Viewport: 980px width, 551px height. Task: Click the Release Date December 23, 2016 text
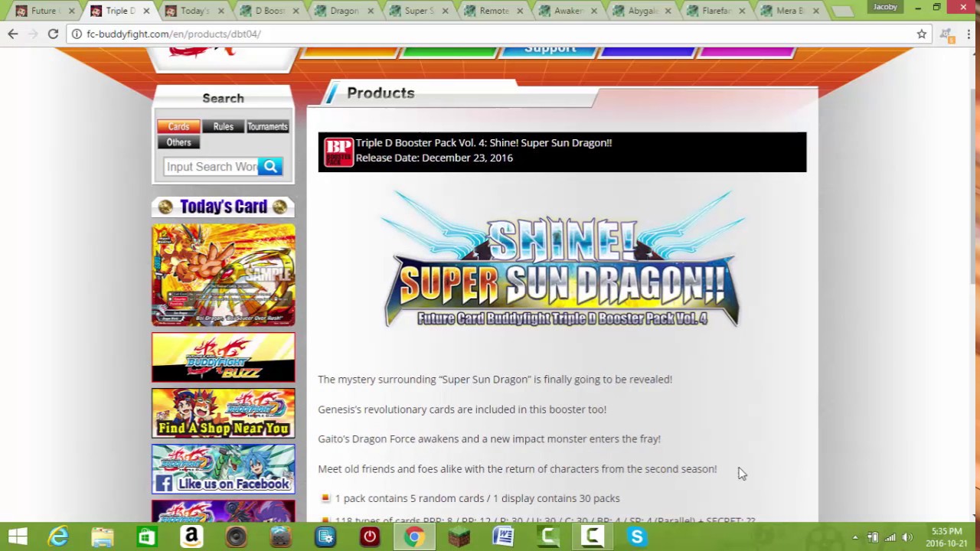click(x=434, y=158)
